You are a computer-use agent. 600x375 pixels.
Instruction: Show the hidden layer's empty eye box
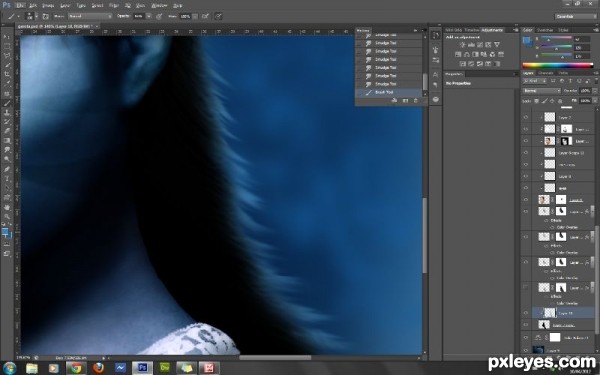click(526, 287)
